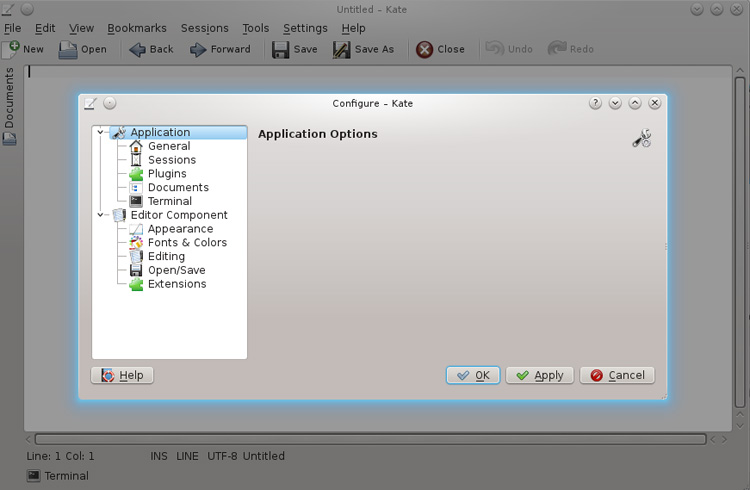Open the Edit menu
The height and width of the screenshot is (490, 750).
click(x=45, y=28)
